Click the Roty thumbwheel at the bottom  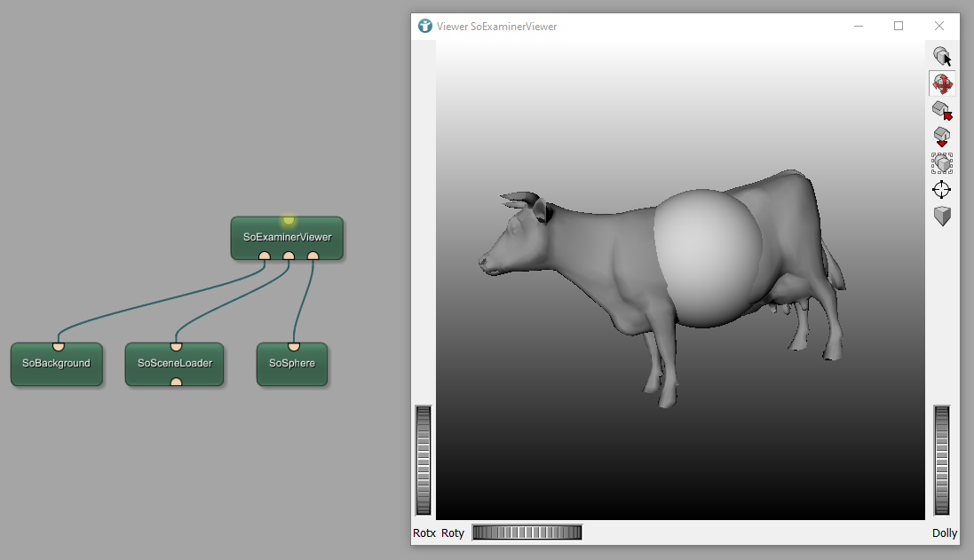click(x=527, y=532)
